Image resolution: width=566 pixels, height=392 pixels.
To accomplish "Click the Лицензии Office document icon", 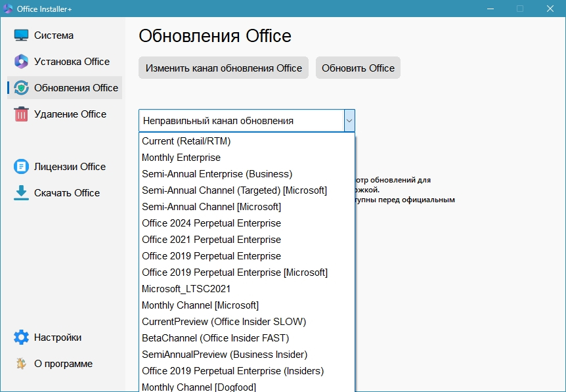I will click(22, 167).
